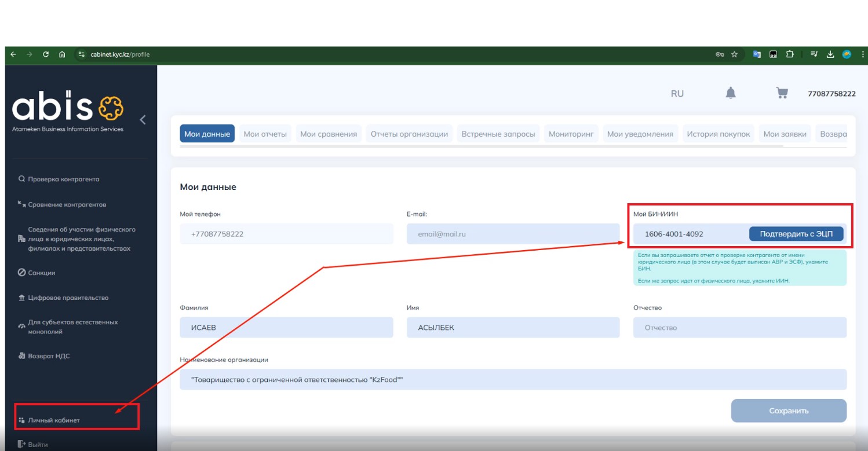
Task: Click the Подтвердить с ЭЦП button
Action: click(x=796, y=234)
